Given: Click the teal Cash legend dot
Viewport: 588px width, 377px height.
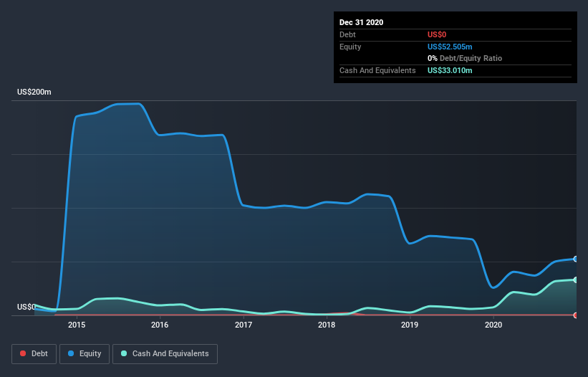Looking at the screenshot, I should tap(125, 353).
